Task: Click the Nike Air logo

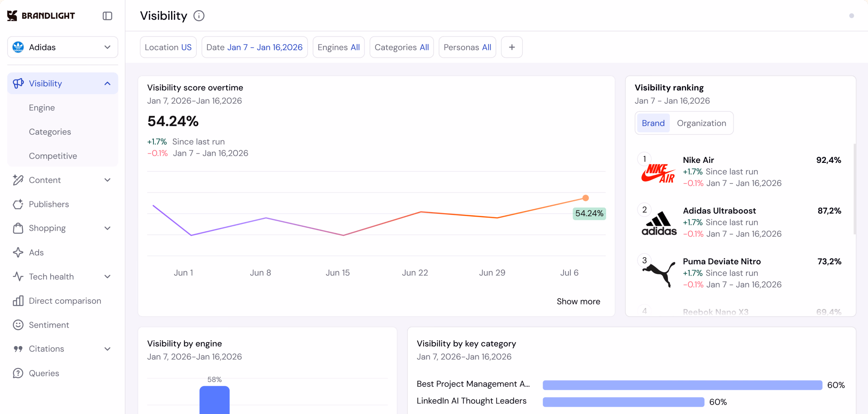Action: [658, 173]
